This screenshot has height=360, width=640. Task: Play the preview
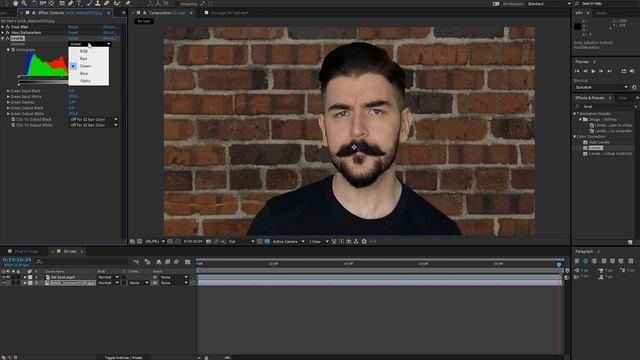click(593, 71)
